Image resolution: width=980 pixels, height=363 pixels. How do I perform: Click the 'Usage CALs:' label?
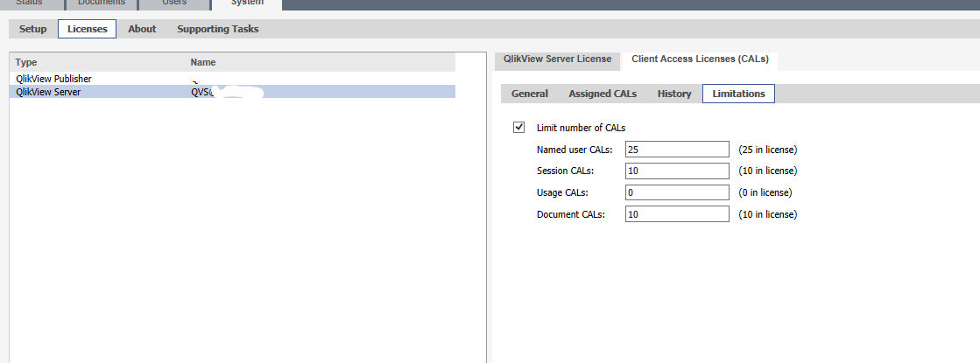point(562,192)
